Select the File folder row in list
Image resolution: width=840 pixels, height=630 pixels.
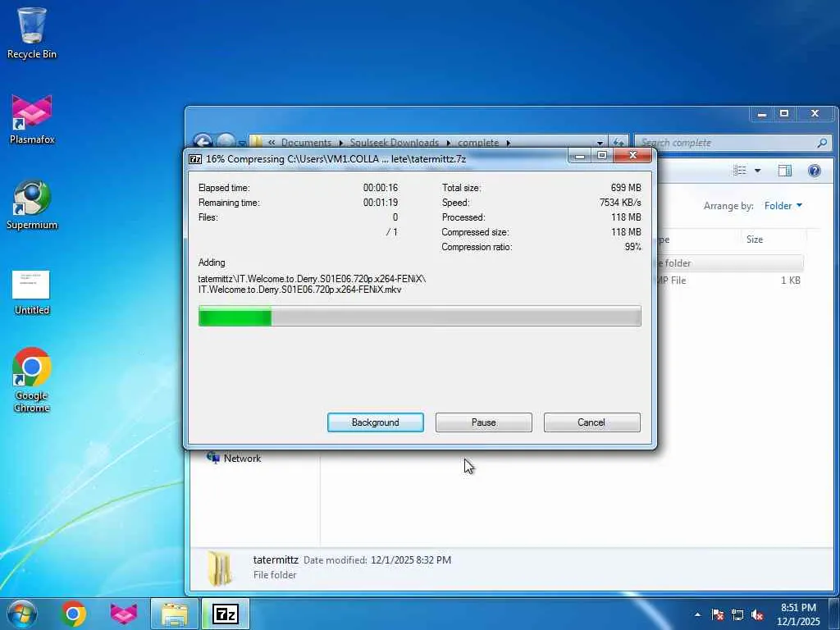(728, 263)
